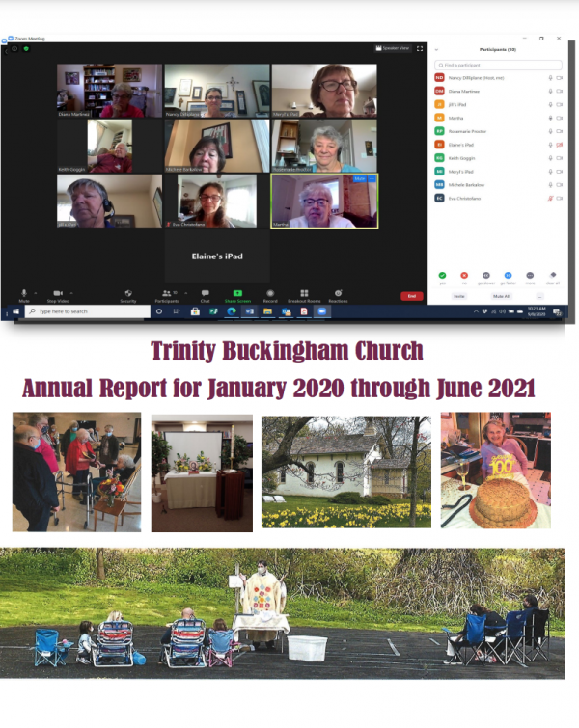
Task: Open the Chat panel
Action: point(205,296)
